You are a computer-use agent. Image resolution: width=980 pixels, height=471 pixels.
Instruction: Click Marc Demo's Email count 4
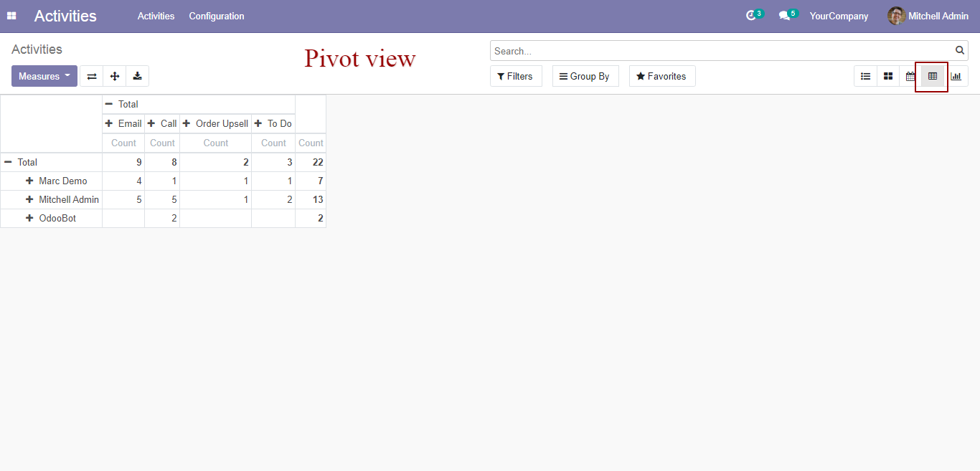123,181
